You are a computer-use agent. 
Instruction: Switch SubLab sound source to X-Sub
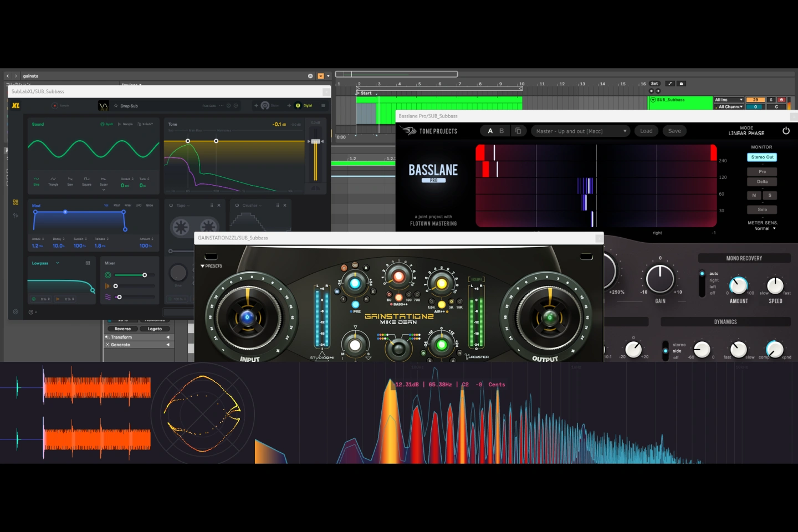[x=146, y=124]
